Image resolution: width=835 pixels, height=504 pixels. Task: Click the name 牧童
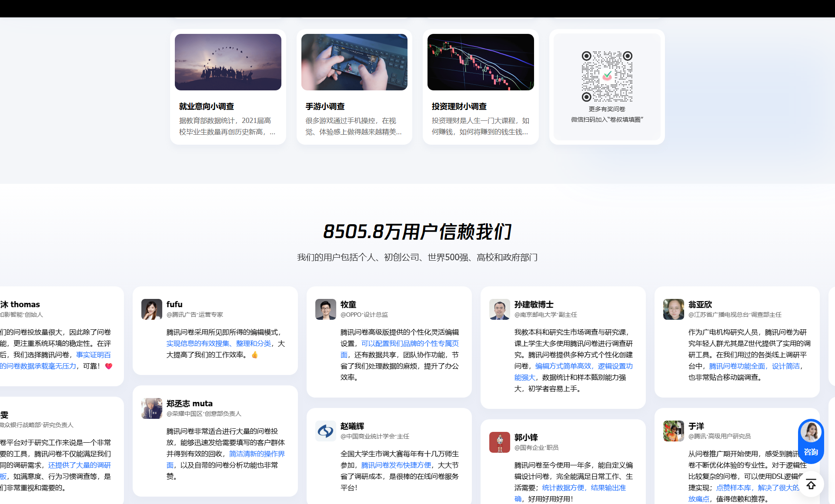pyautogui.click(x=348, y=304)
